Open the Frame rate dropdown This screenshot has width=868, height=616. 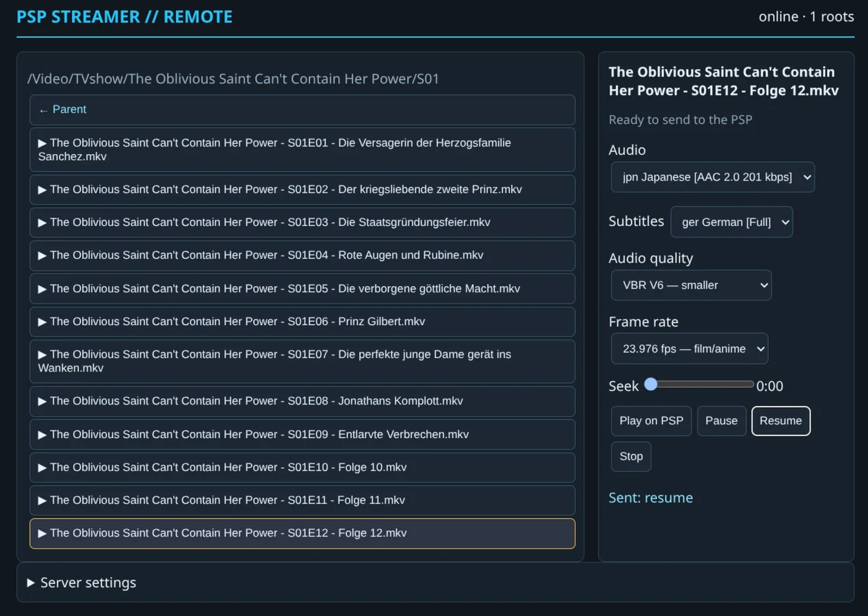point(689,349)
